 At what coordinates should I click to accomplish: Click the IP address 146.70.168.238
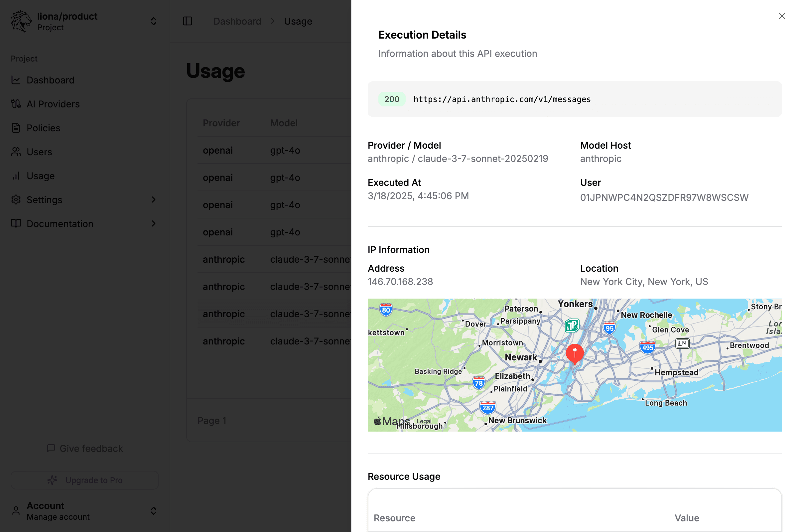[400, 282]
